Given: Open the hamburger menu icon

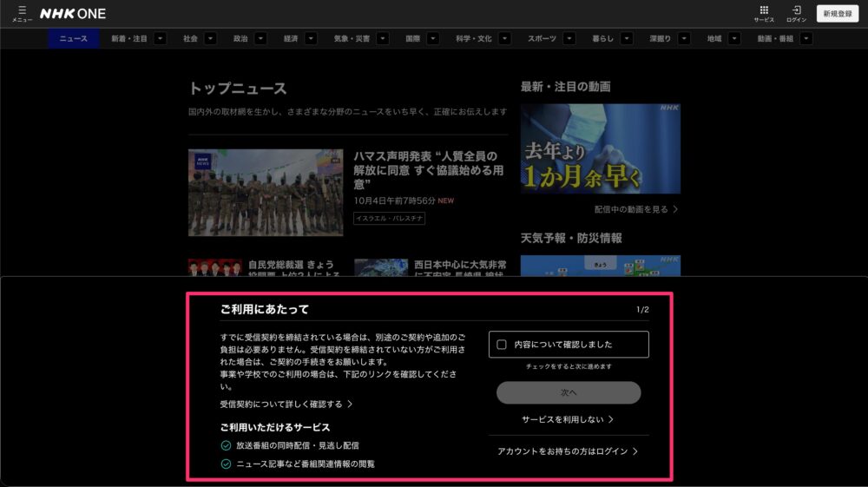Looking at the screenshot, I should click(22, 12).
